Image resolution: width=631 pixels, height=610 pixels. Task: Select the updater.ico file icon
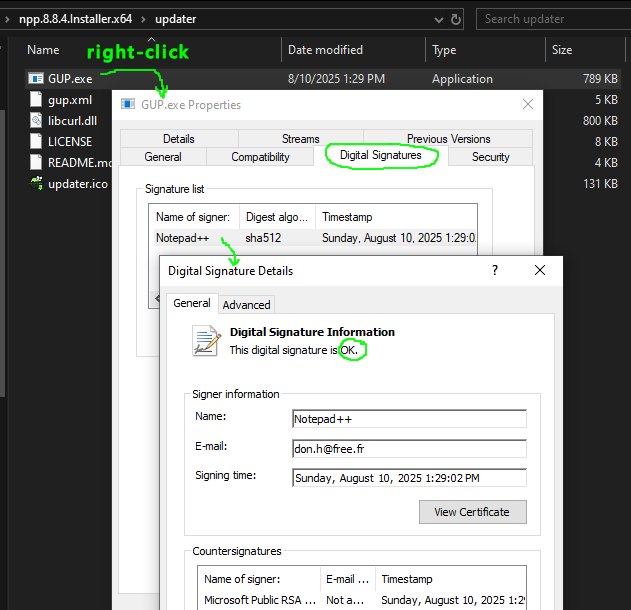[36, 183]
